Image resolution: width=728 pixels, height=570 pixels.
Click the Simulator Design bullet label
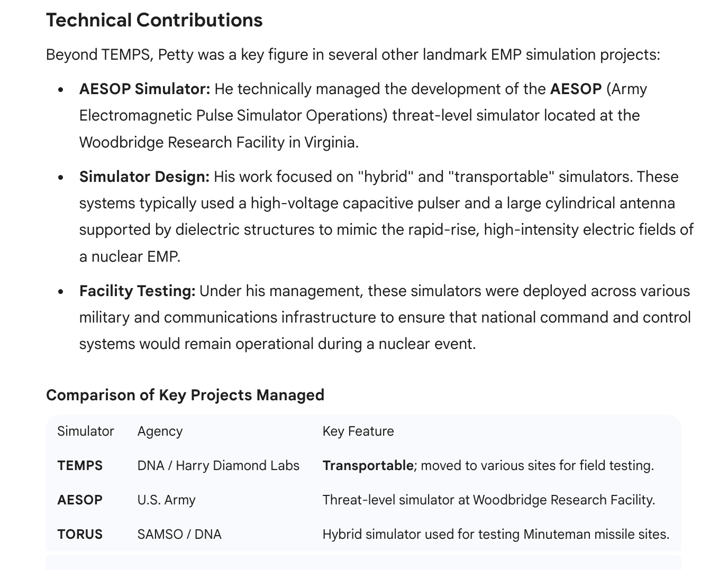click(x=144, y=177)
